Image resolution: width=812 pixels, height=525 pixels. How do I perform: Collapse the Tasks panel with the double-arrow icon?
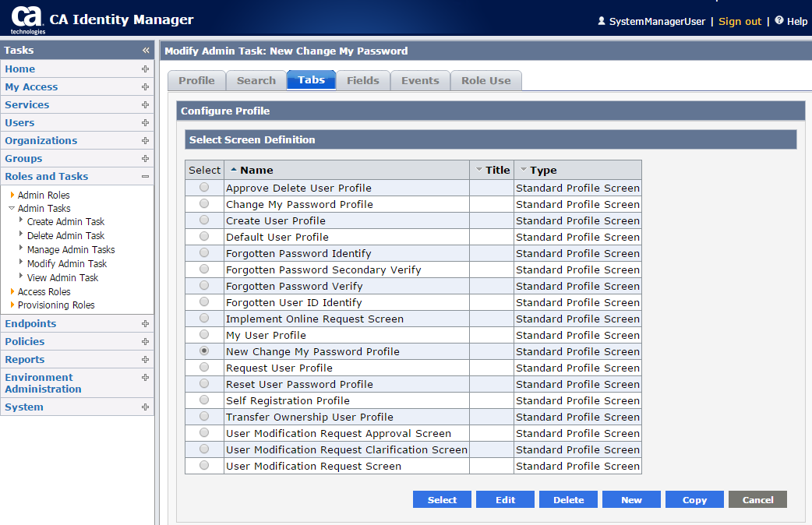click(146, 51)
